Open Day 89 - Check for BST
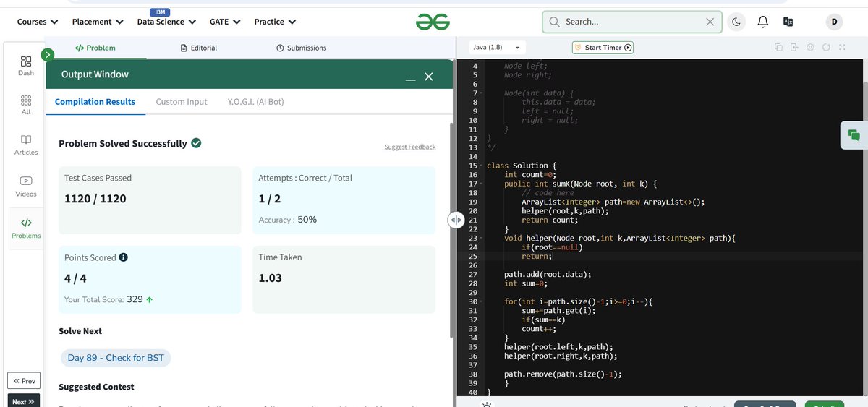Screen dimensions: 868x407 click(116, 358)
